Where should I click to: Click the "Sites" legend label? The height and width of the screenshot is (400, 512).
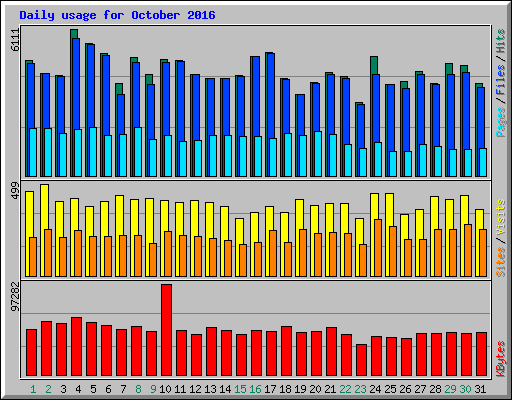click(501, 262)
